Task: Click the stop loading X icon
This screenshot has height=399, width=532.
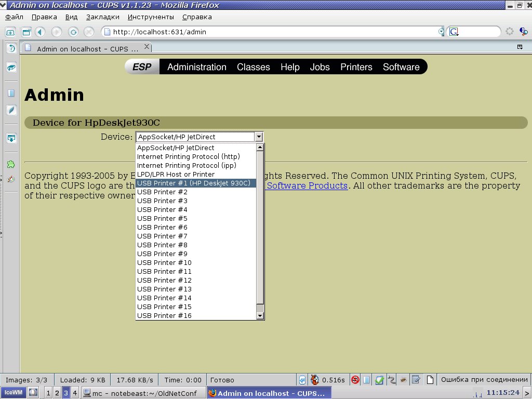Action: [89, 32]
